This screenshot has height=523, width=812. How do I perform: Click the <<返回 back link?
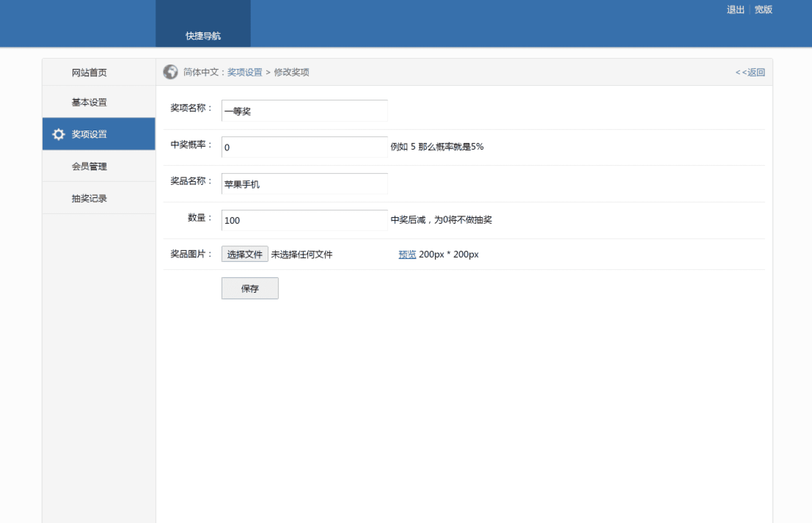pos(750,72)
